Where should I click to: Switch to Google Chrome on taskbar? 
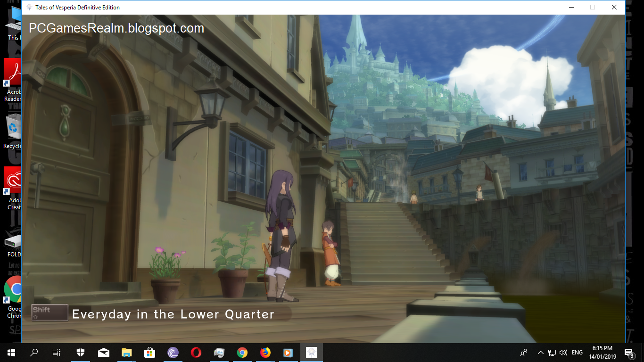(242, 352)
